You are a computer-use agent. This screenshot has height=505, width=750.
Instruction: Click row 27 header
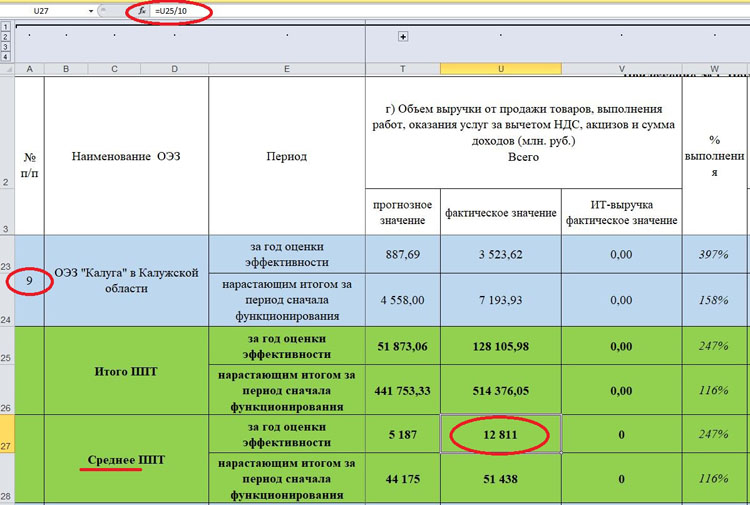point(6,433)
